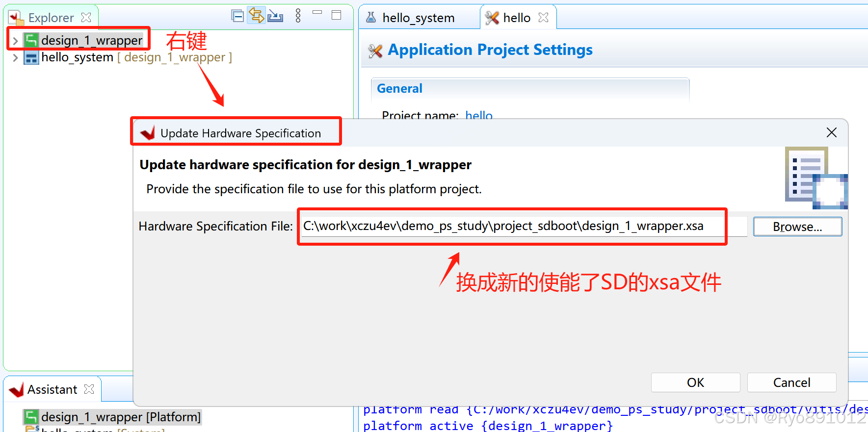
Task: Confirm the dialog with OK
Action: pyautogui.click(x=695, y=382)
